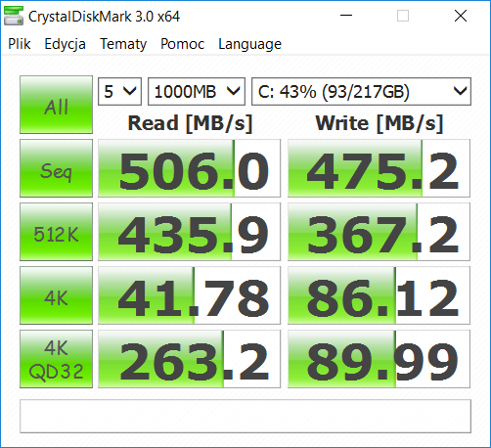This screenshot has width=491, height=448.
Task: Expand the 1000MB test size dropdown
Action: (x=197, y=91)
